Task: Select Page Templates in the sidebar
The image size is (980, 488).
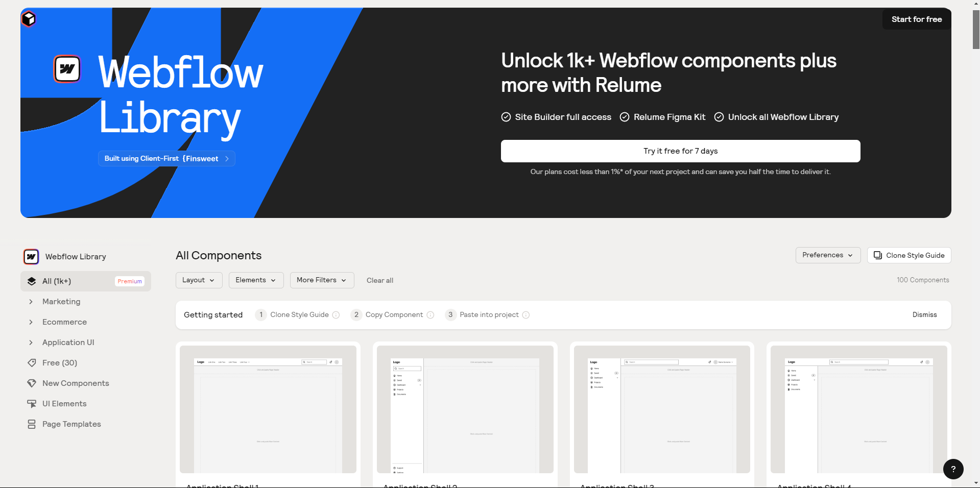Action: (86, 424)
